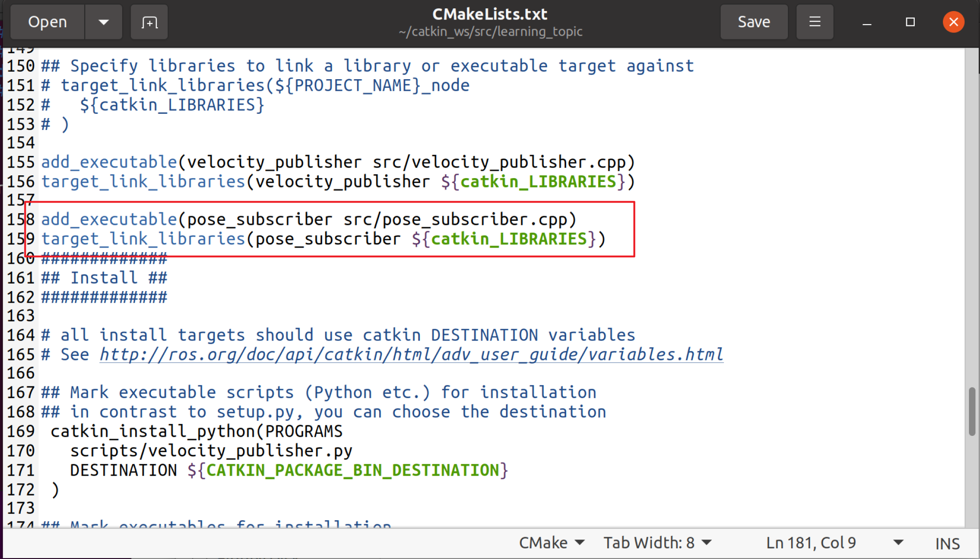The width and height of the screenshot is (980, 559).
Task: Click the catkin_install_python(PROGRAMS line
Action: 196,431
